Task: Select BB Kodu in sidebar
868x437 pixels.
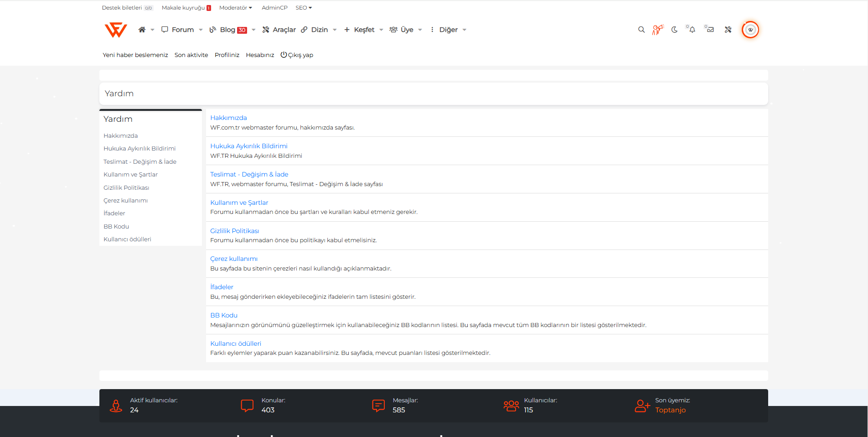Action: (116, 226)
